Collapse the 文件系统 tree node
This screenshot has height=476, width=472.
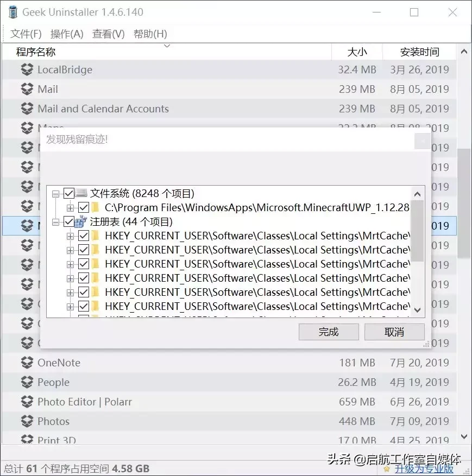[x=55, y=194]
